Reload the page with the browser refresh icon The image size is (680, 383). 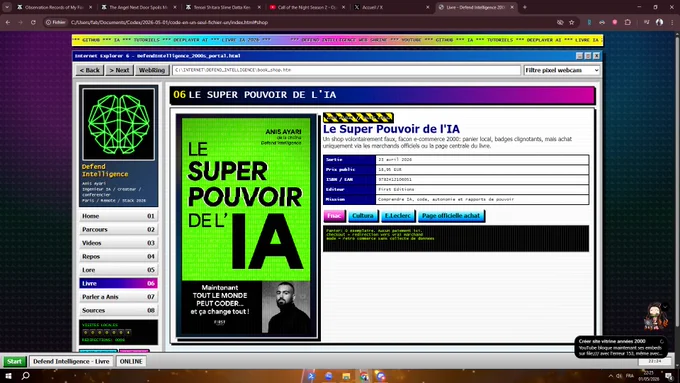point(33,22)
